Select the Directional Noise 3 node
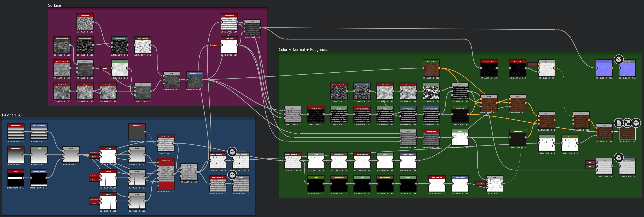Screen dimensions: 644x217 (x=62, y=68)
